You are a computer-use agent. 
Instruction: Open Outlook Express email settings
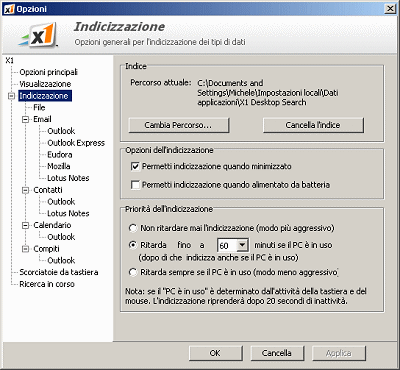pos(76,143)
